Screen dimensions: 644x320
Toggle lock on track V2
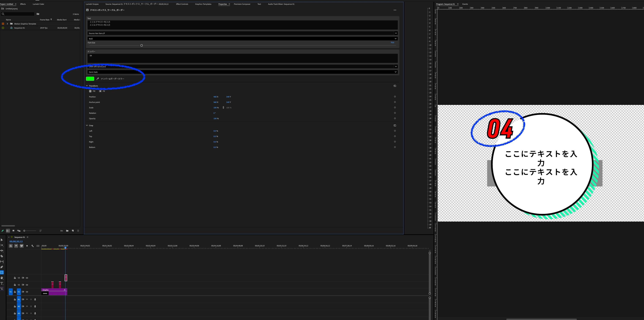pos(15,285)
